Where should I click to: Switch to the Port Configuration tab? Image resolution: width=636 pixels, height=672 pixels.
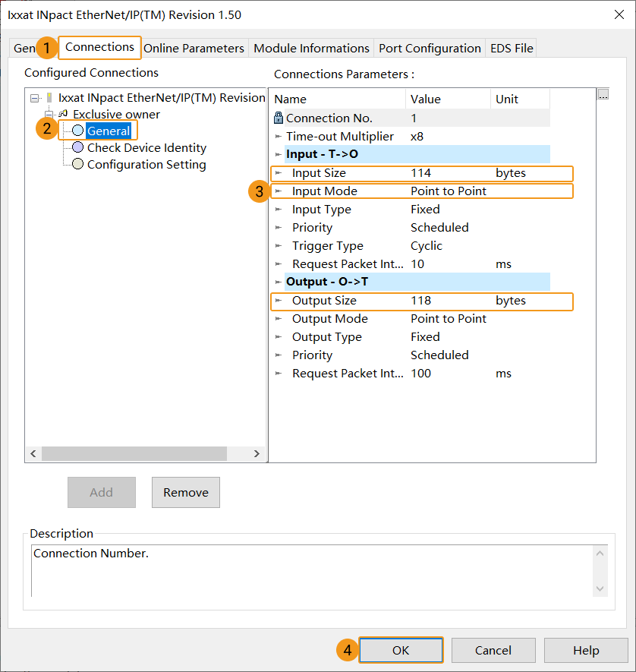coord(429,47)
